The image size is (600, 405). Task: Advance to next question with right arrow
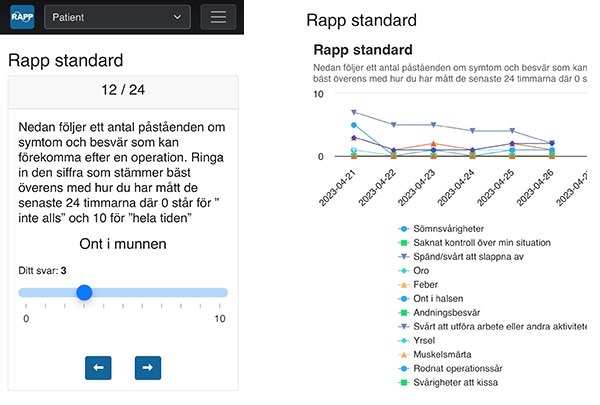(148, 368)
